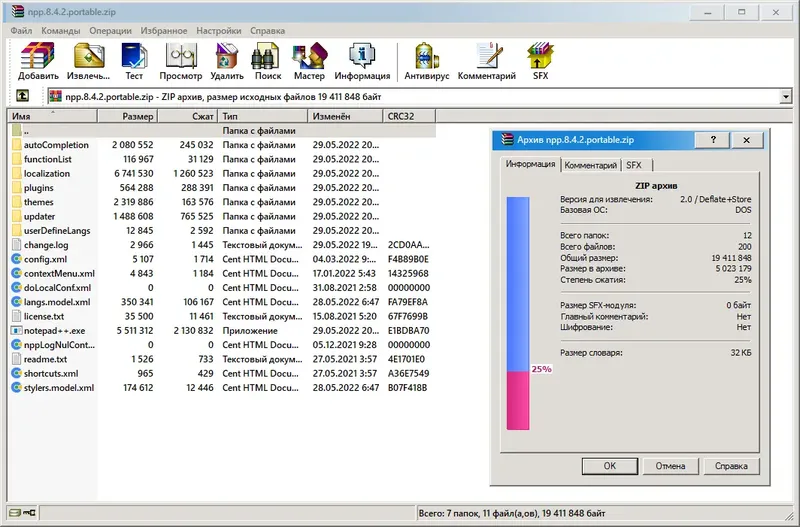Image resolution: width=800 pixels, height=527 pixels.
Task: Click the WinRAR icon in title bar
Action: [17, 11]
